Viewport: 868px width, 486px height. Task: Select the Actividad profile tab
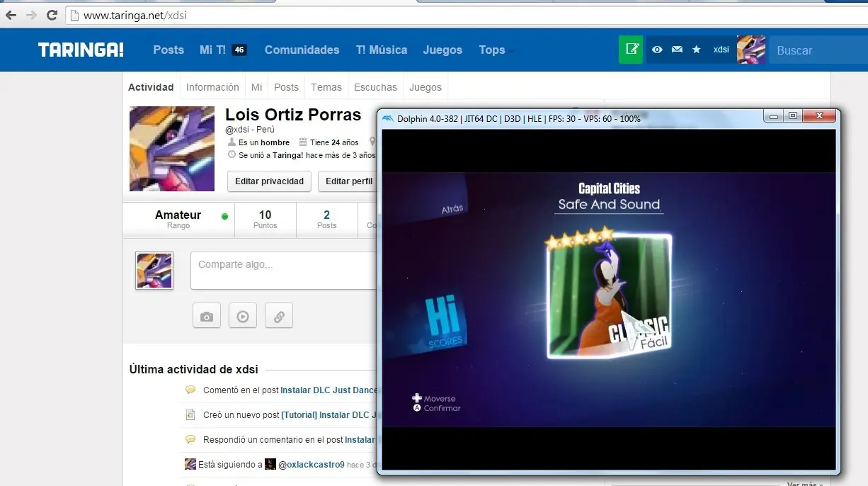point(151,87)
